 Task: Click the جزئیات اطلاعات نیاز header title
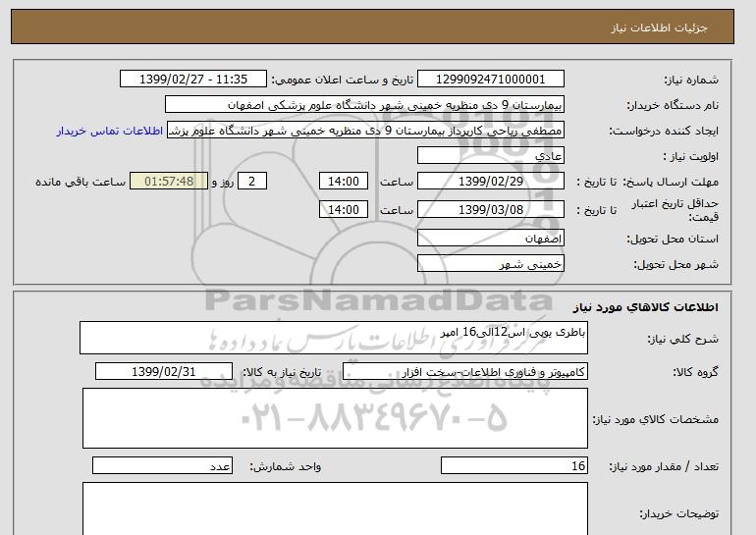(660, 27)
